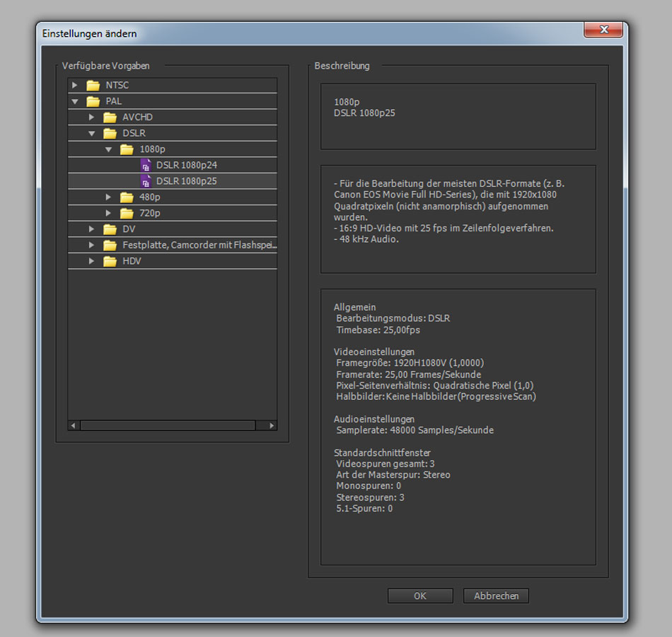Click the 480p folder icon
This screenshot has height=637, width=672.
click(127, 197)
